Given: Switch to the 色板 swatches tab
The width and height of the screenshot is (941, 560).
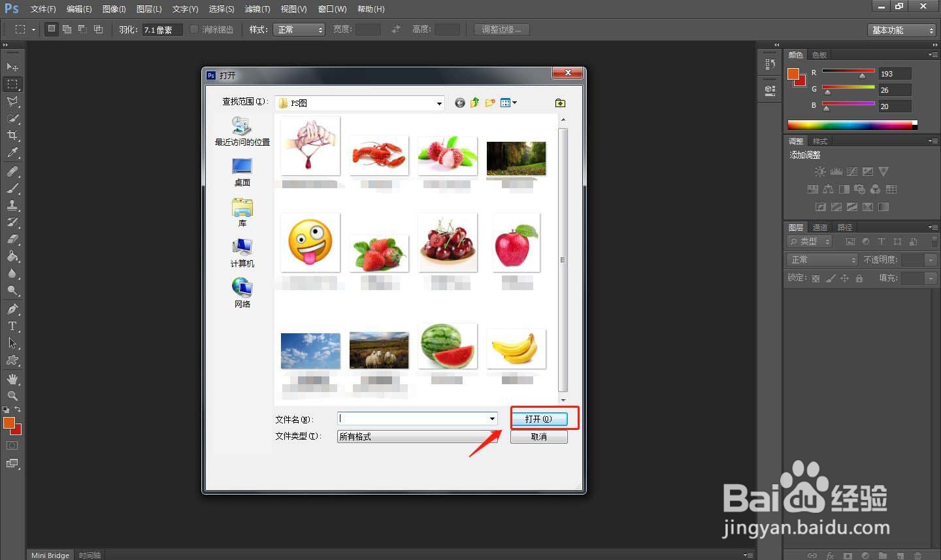Looking at the screenshot, I should (x=819, y=55).
